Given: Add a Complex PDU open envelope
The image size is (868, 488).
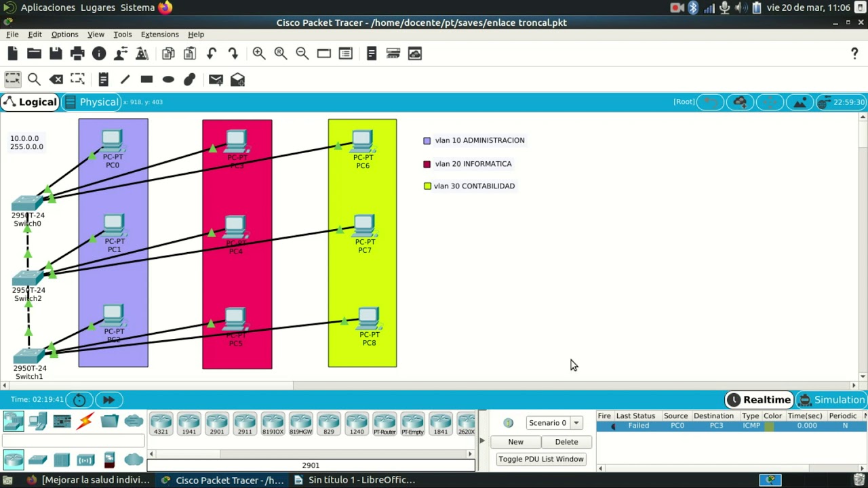Looking at the screenshot, I should [237, 79].
